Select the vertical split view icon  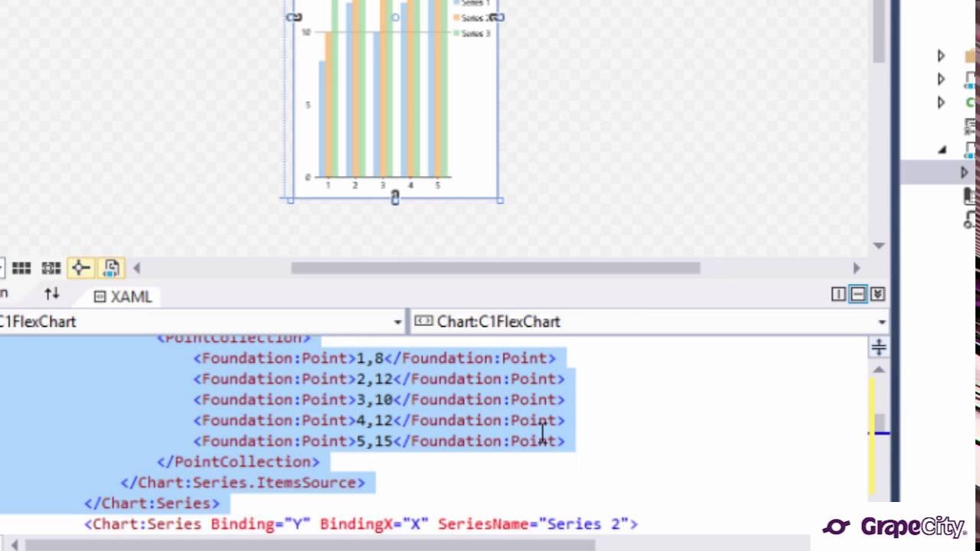[x=838, y=294]
